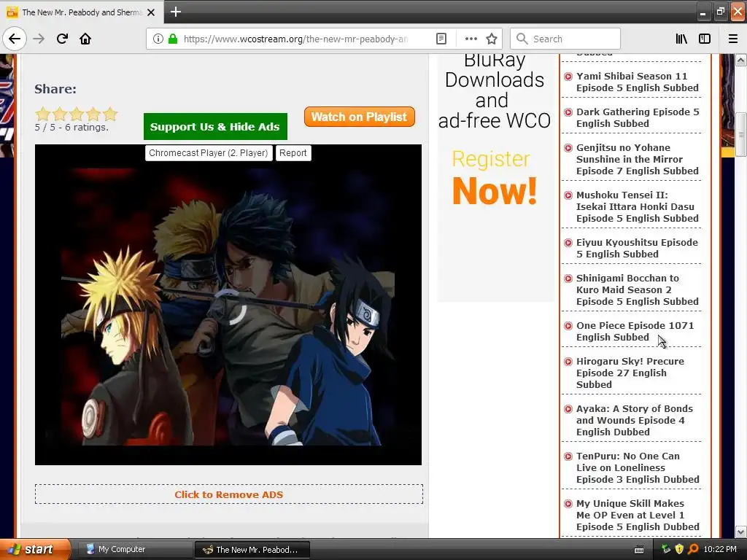Click the Report button

293,153
